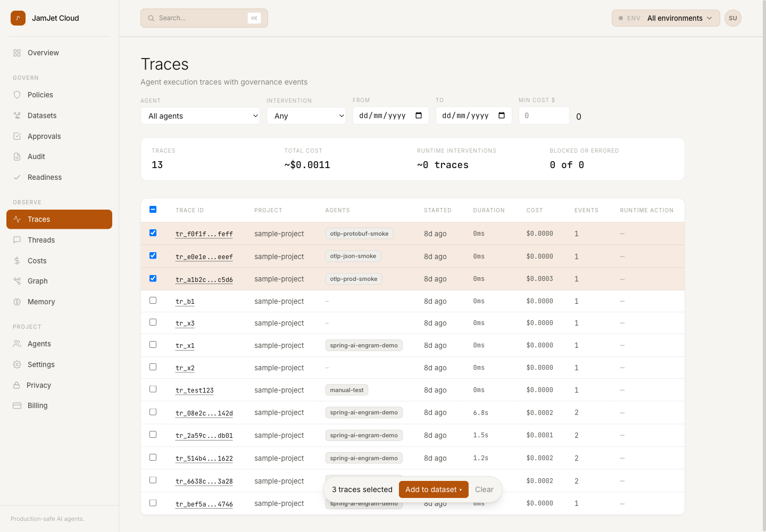Click the Overview grid icon
Screen dimensions: 766x532
17,53
